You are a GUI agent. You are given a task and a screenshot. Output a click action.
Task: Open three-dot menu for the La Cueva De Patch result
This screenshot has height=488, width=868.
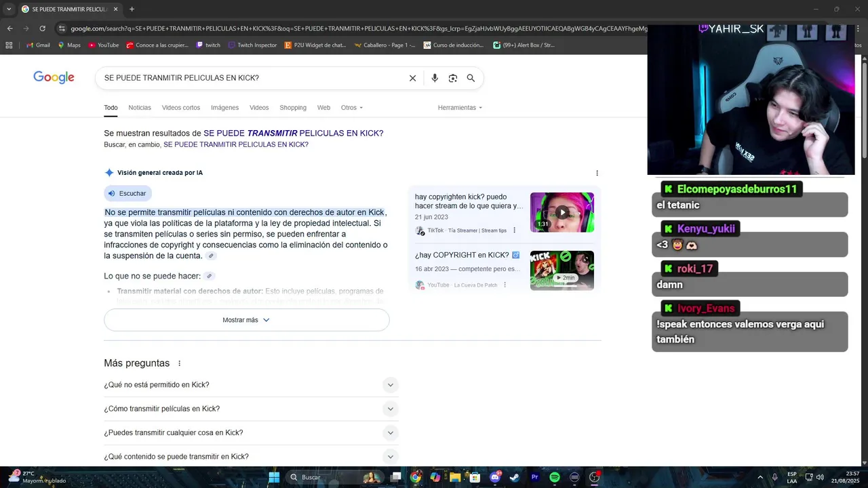[505, 285]
